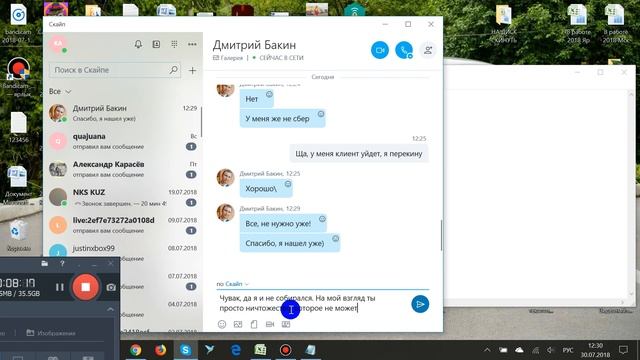
Task: Switch the РУС input language
Action: pos(568,350)
